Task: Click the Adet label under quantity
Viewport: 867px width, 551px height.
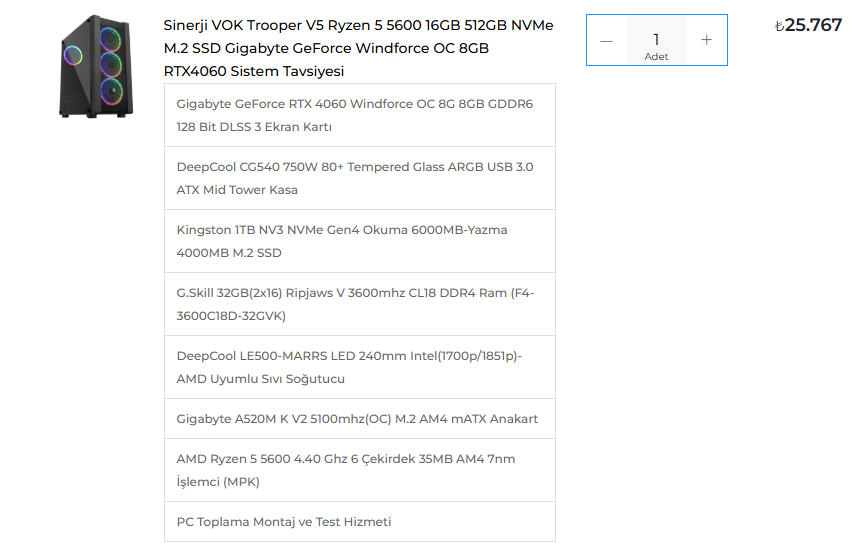Action: click(656, 57)
